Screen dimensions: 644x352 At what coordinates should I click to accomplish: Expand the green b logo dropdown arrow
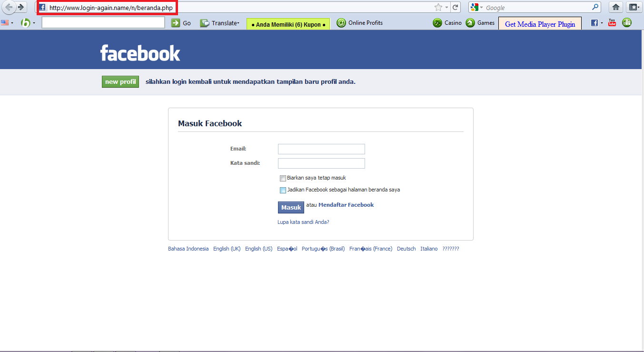coord(34,23)
